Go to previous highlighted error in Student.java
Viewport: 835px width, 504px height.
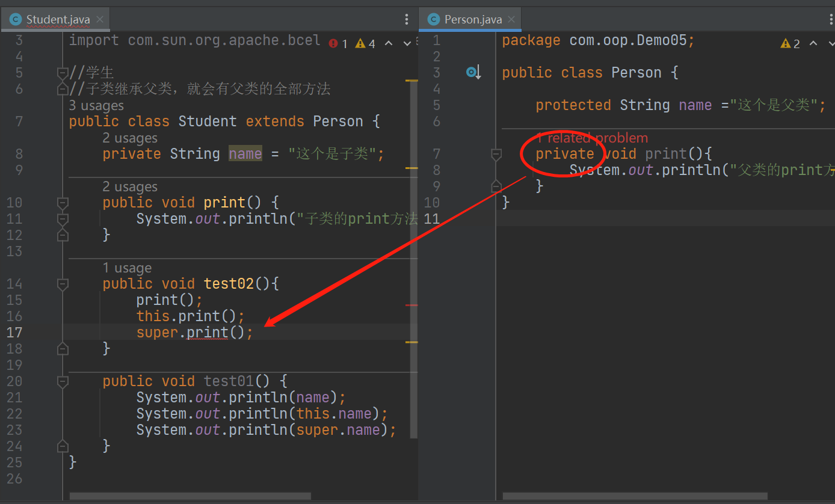[x=389, y=43]
